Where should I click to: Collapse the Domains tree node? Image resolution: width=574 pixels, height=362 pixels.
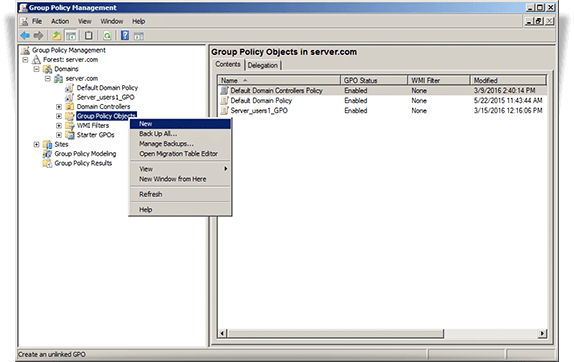(36, 69)
